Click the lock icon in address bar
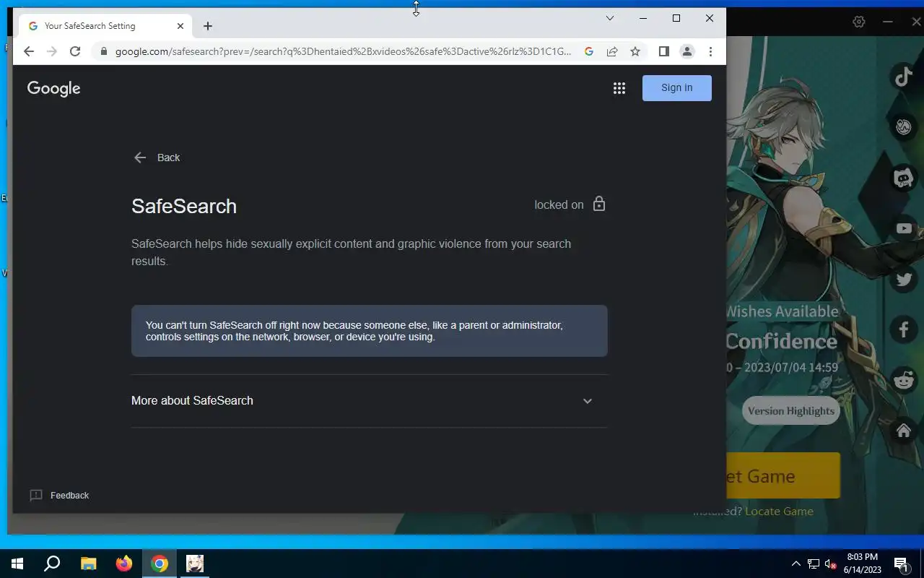 point(104,51)
